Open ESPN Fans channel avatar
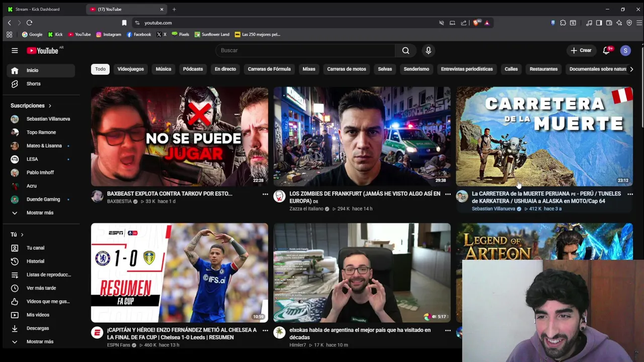Image resolution: width=644 pixels, height=362 pixels. [97, 333]
